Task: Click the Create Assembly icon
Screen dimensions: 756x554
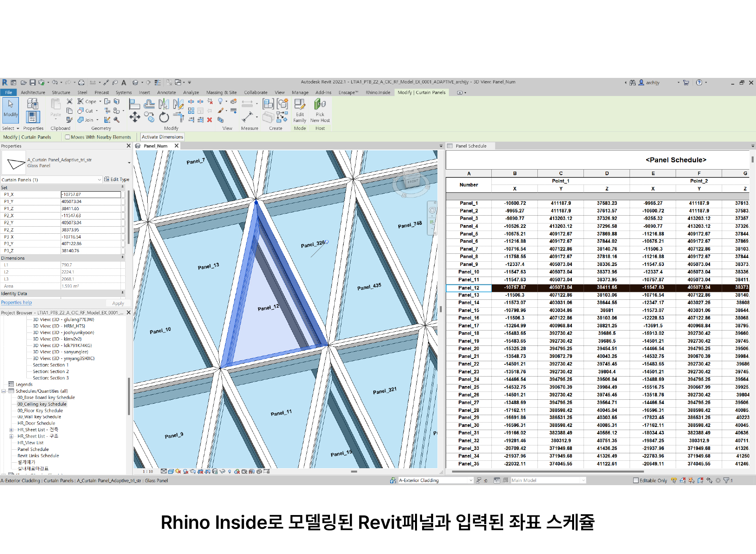Action: (268, 104)
